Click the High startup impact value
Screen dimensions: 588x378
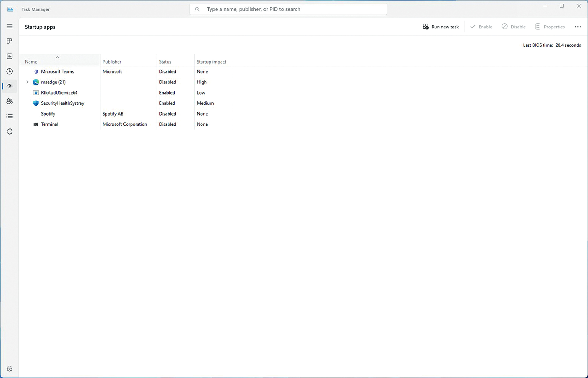coord(202,82)
